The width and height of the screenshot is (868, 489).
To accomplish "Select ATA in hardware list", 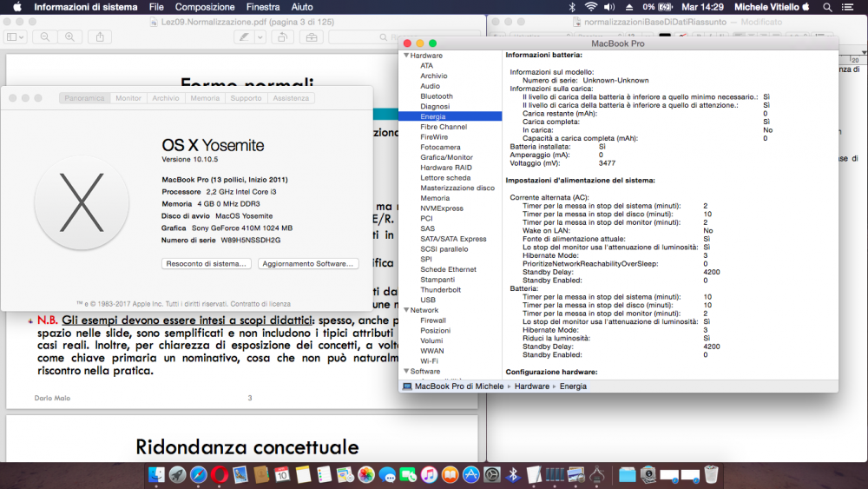I will pos(426,65).
